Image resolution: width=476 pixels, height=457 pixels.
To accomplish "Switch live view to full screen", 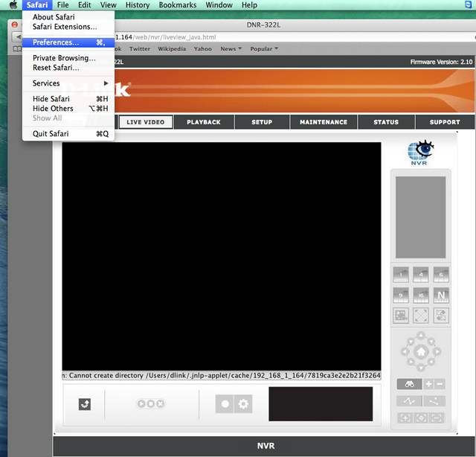I will (421, 316).
